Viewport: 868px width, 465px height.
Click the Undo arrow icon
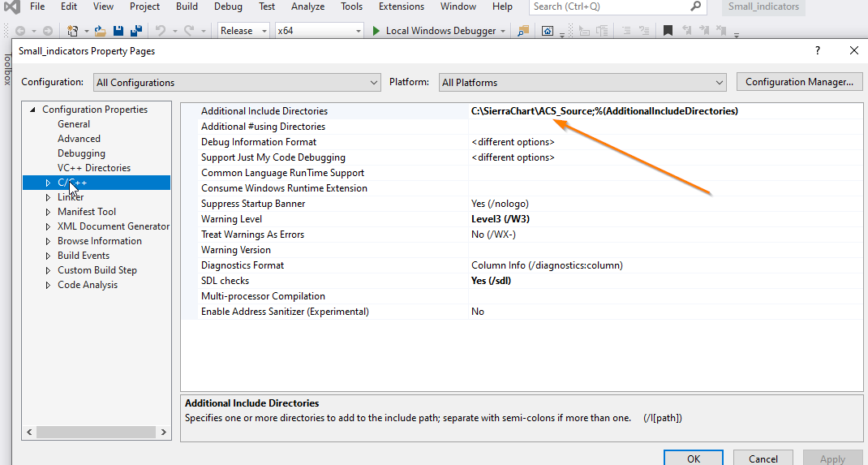click(x=161, y=31)
